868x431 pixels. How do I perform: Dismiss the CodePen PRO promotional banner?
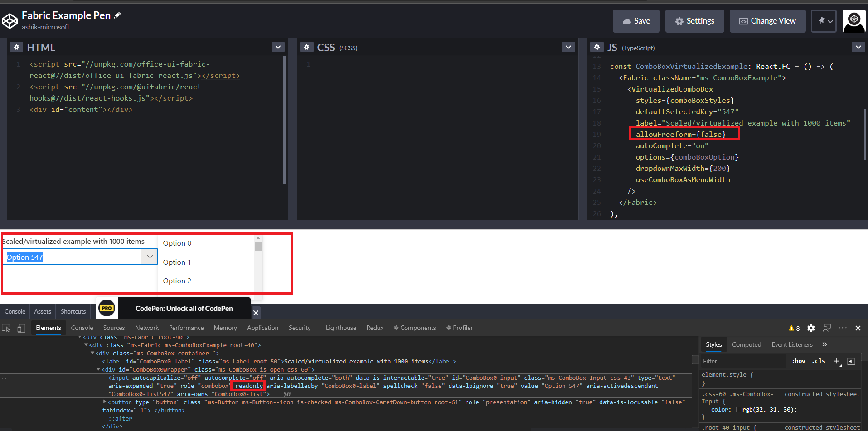pyautogui.click(x=255, y=312)
